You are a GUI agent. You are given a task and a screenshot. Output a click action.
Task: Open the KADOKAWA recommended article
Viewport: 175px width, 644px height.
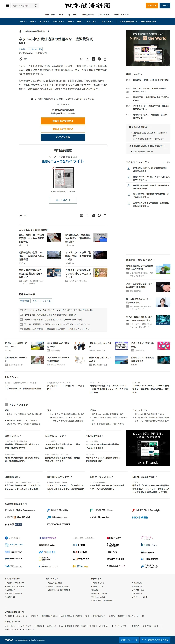78,238
